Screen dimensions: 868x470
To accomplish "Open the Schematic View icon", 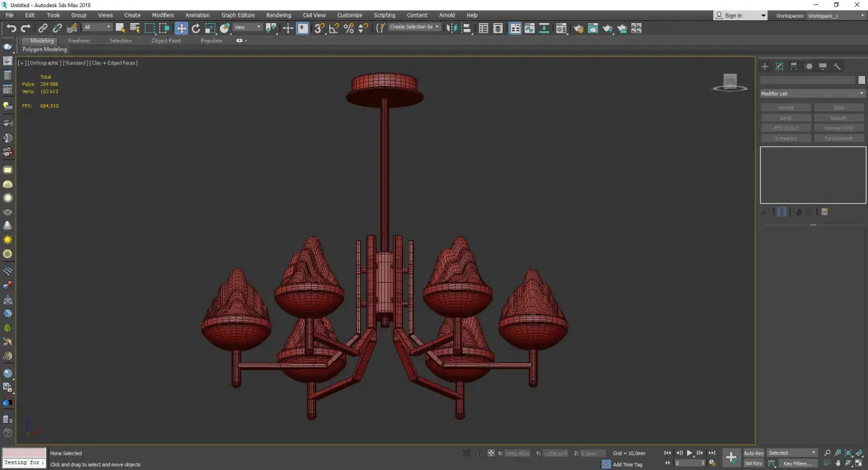I will coord(543,28).
